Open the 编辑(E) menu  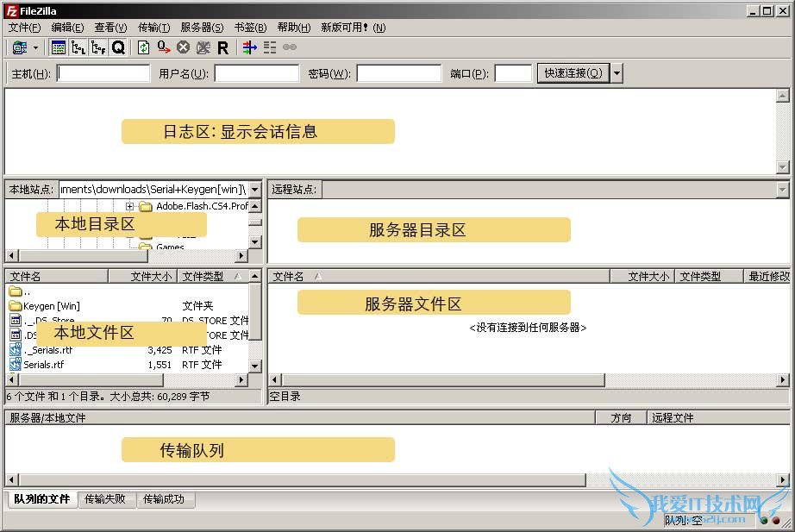coord(67,28)
